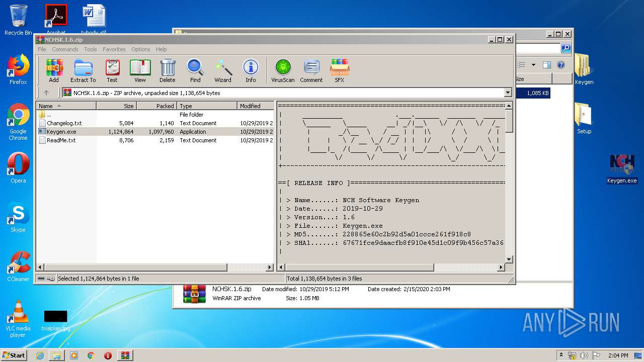Screen dimensions: 644x362
Task: Open Internet Explorer from taskbar
Action: (x=40, y=355)
